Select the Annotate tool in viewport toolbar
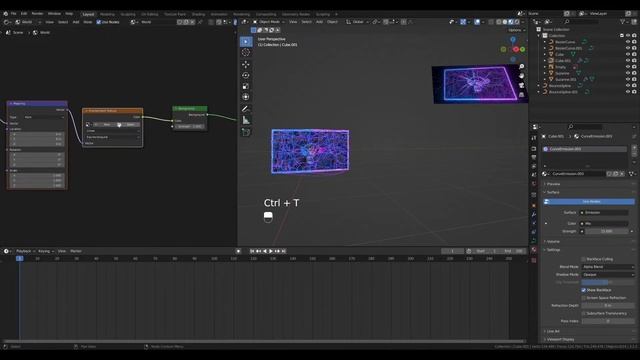This screenshot has width=640, height=360. pyautogui.click(x=246, y=109)
